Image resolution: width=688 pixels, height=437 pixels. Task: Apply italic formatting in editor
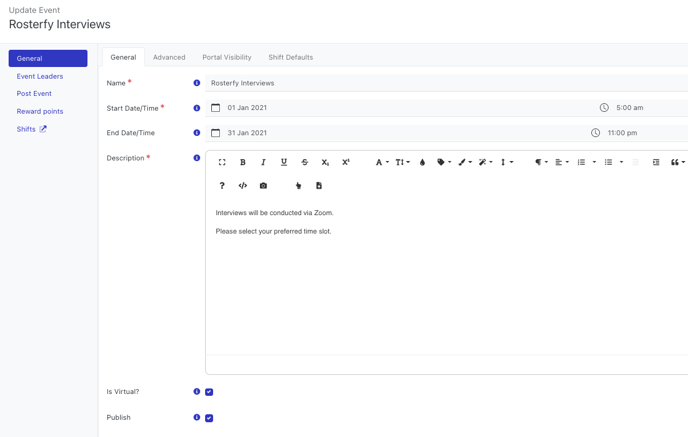coord(263,162)
